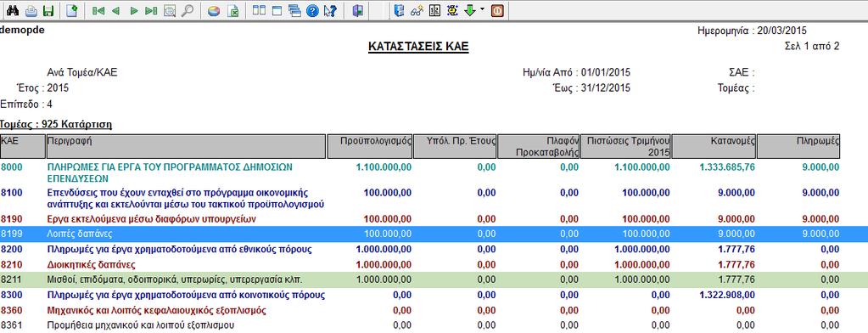Click the orange power button icon

click(x=497, y=10)
